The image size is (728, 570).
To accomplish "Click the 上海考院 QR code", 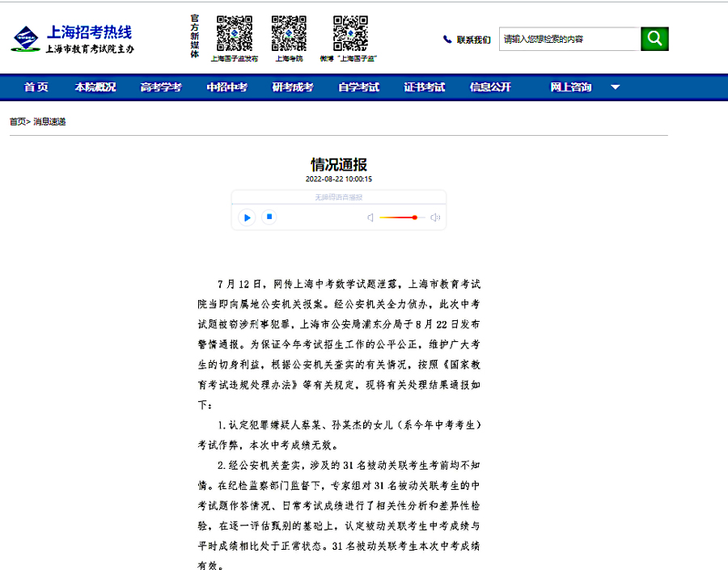I will tap(289, 33).
